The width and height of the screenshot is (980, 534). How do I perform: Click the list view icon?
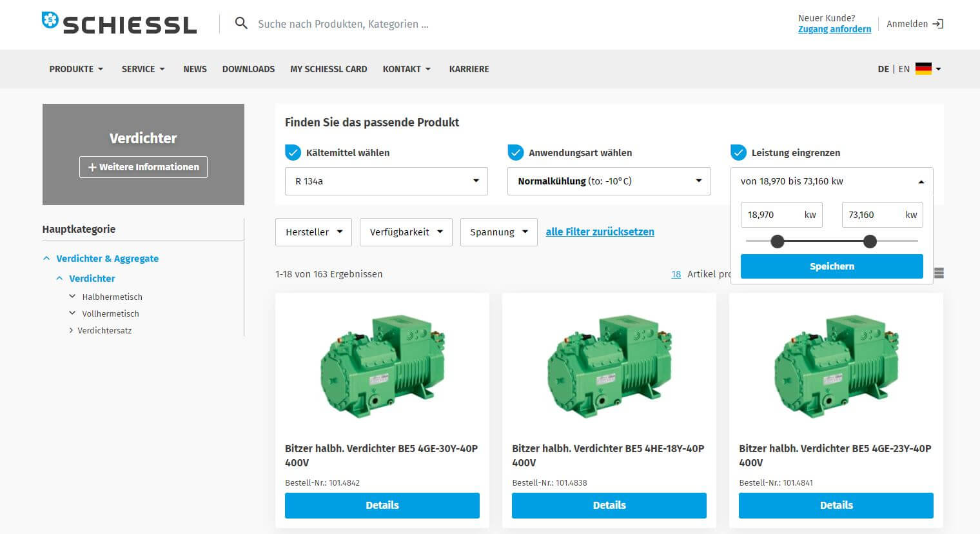point(939,273)
